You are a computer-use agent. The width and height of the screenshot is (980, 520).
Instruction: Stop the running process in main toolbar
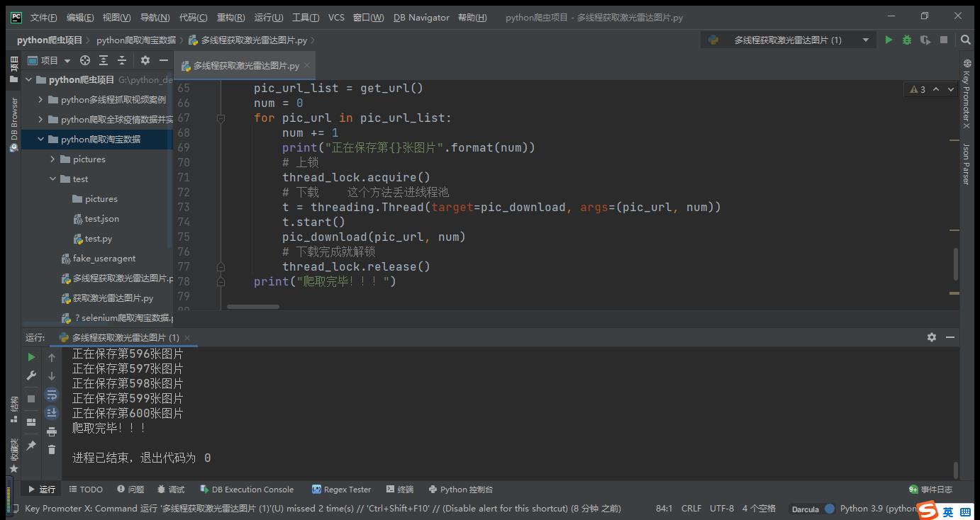(x=944, y=40)
